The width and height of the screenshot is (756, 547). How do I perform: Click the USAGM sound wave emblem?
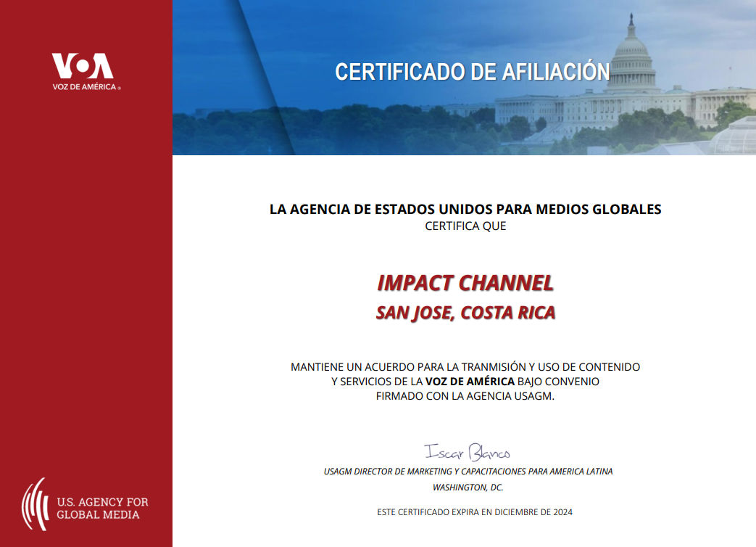tap(35, 504)
